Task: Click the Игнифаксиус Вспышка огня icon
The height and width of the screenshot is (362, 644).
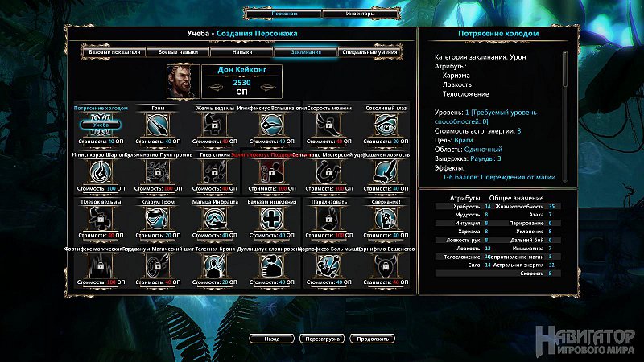Action: tap(271, 125)
